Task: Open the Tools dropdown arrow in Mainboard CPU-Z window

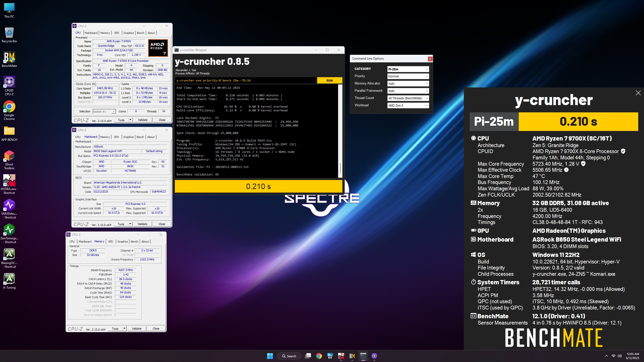Action: click(x=130, y=224)
